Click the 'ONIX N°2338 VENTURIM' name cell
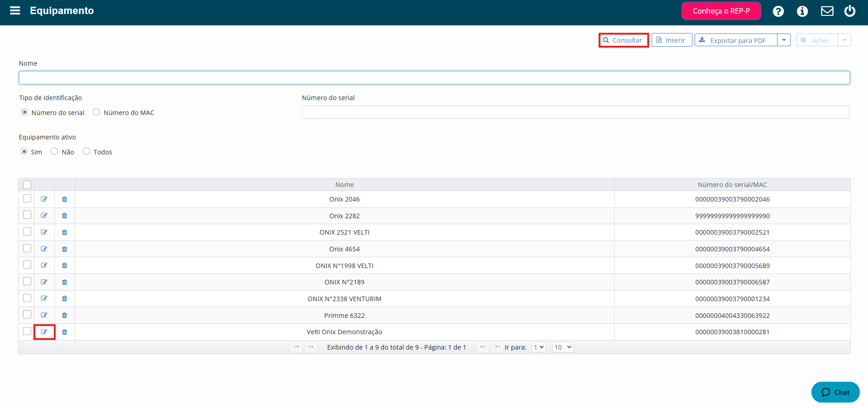 click(344, 299)
